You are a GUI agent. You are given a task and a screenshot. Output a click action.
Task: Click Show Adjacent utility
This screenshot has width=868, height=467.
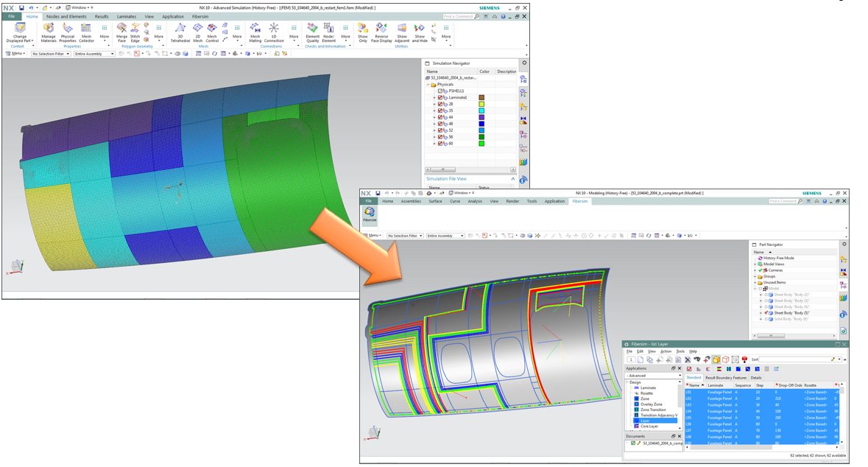(x=402, y=32)
